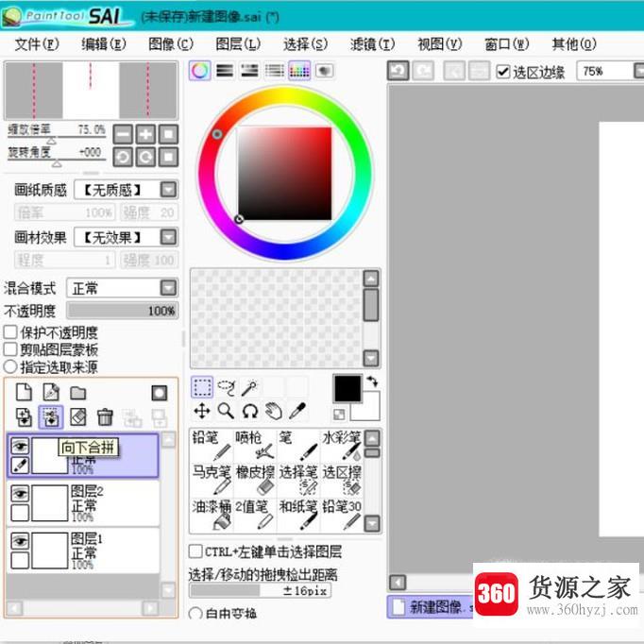
Task: Create a new pen tool layer
Action: 51,392
